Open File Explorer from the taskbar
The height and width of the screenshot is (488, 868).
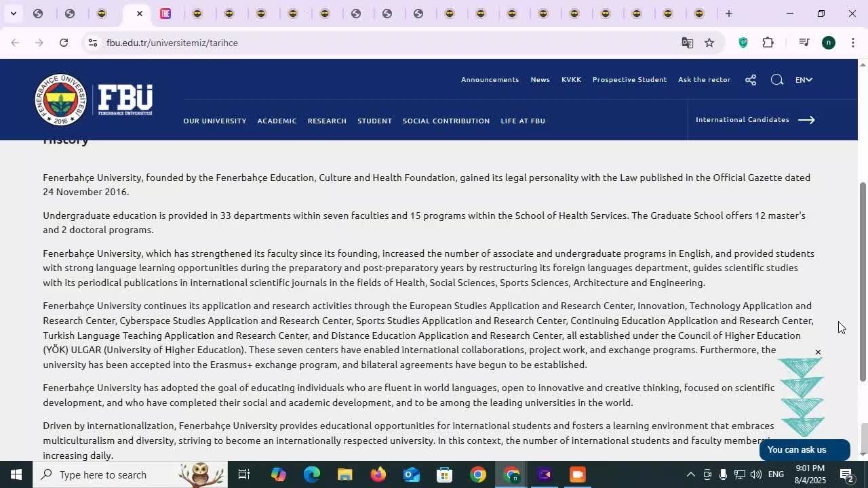pyautogui.click(x=344, y=474)
